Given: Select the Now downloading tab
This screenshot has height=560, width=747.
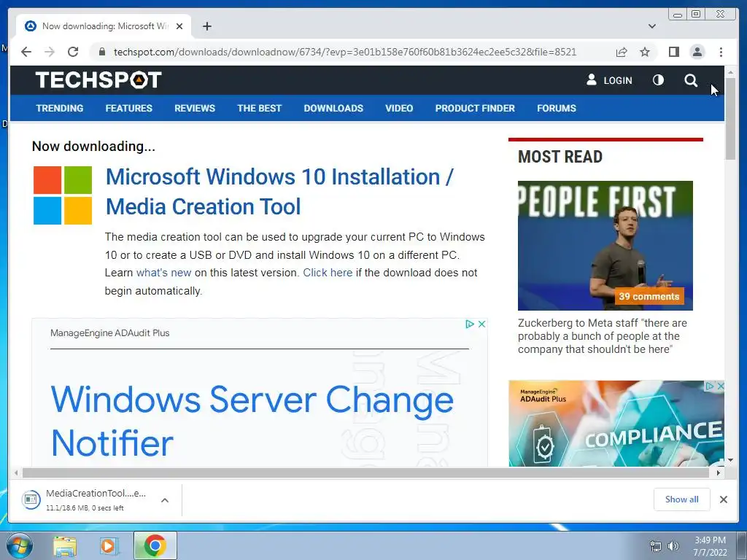Looking at the screenshot, I should tap(104, 26).
